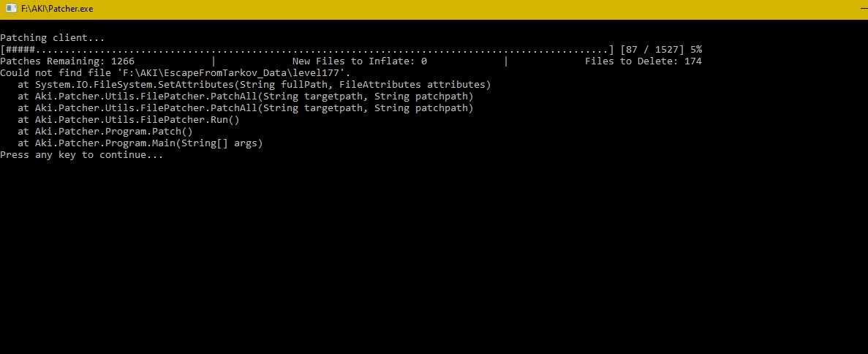Click the second FilePatcher.PatchAll stack line
The width and height of the screenshot is (868, 354).
pyautogui.click(x=245, y=108)
